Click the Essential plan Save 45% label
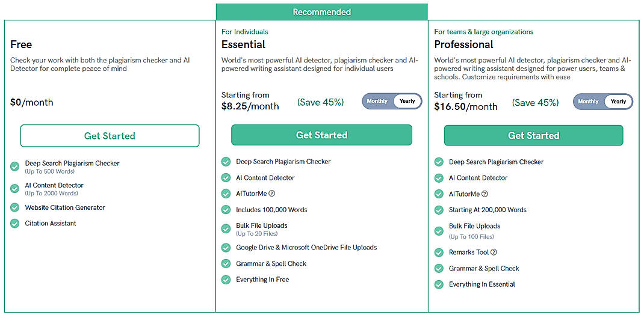The width and height of the screenshot is (644, 318). (320, 102)
